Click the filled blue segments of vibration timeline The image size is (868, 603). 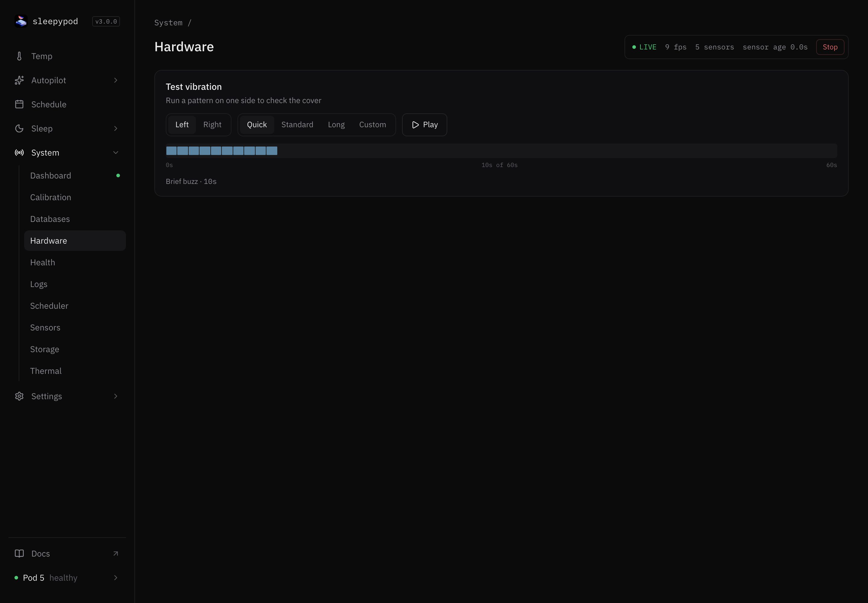point(222,151)
